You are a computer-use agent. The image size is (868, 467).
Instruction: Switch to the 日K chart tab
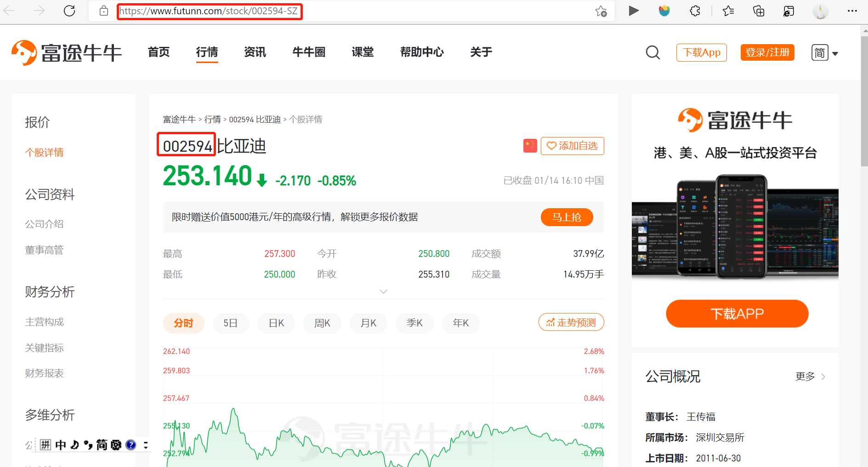[x=276, y=323]
